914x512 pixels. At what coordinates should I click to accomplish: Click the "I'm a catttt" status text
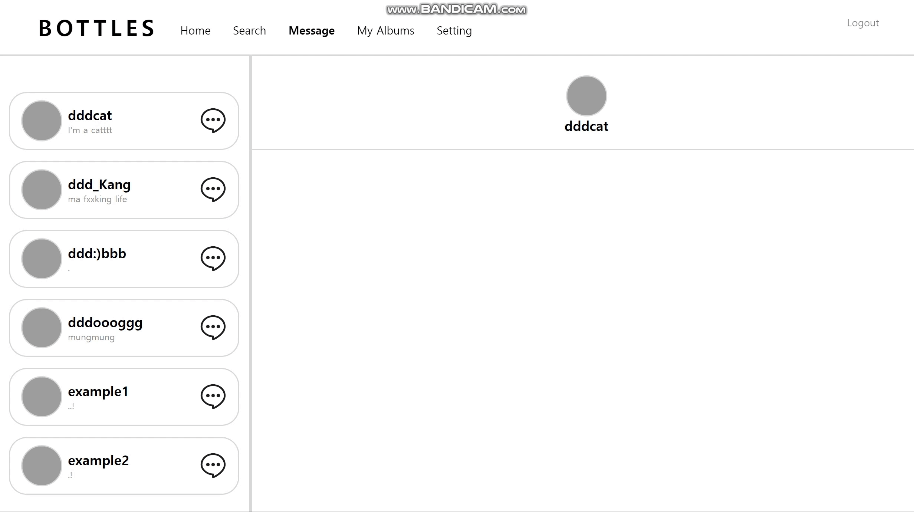(x=90, y=130)
